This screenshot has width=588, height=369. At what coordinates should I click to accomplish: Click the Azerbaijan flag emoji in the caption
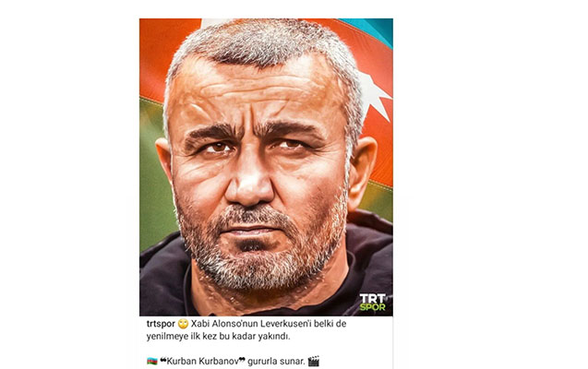tap(152, 362)
